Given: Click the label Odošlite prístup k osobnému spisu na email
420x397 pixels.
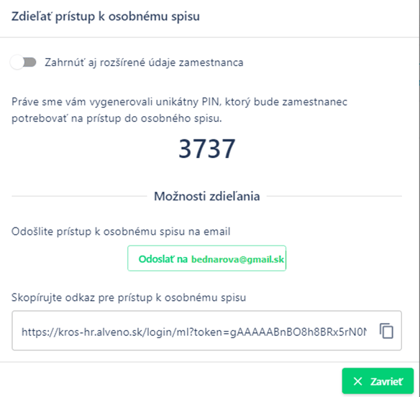Looking at the screenshot, I should [x=121, y=231].
